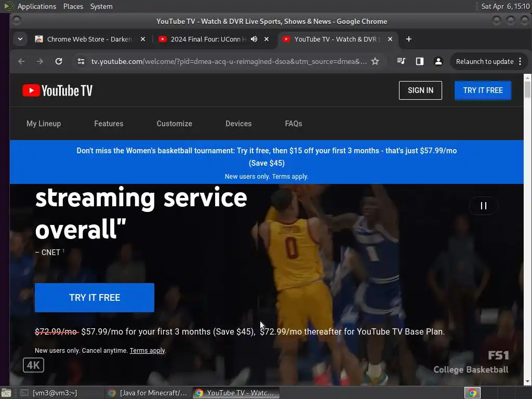Image resolution: width=532 pixels, height=399 pixels.
Task: Open the Chrome profile icon
Action: point(438,61)
